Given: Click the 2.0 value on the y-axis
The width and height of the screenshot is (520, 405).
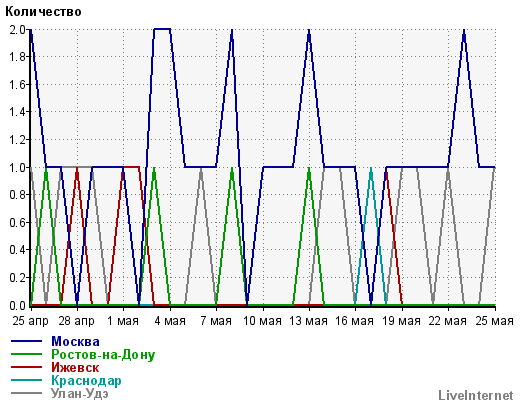Looking at the screenshot, I should (x=18, y=30).
